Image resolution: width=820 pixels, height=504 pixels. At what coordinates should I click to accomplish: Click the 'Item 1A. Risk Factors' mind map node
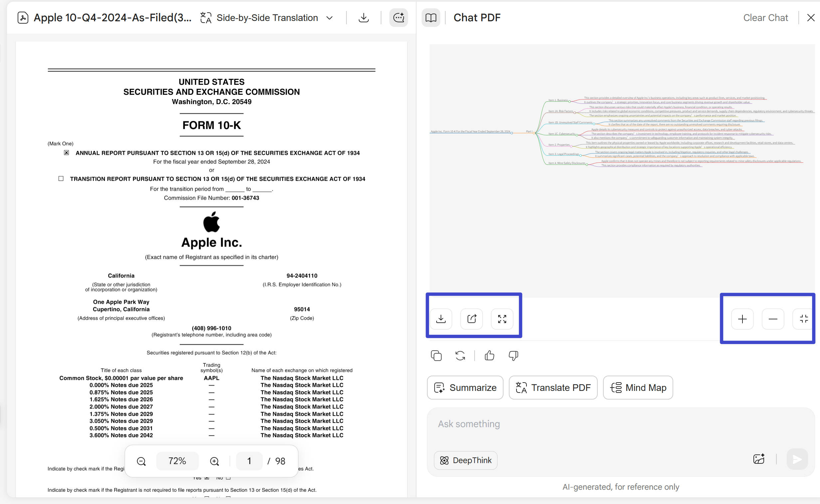560,111
